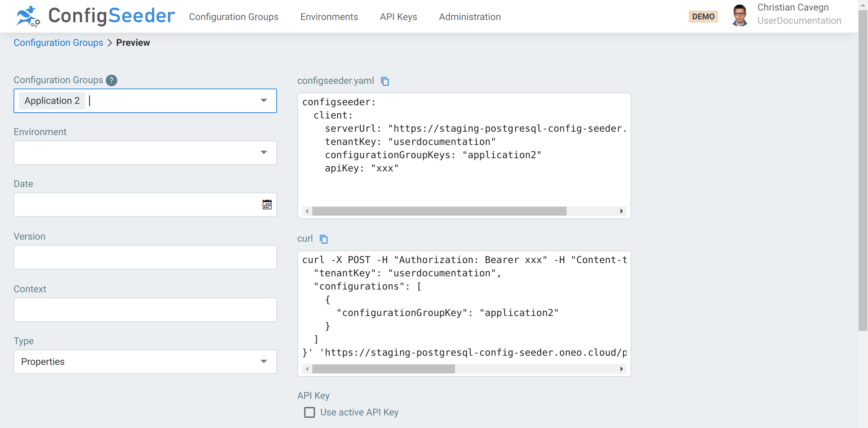868x428 pixels.
Task: Expand the Environment dropdown
Action: [x=264, y=153]
